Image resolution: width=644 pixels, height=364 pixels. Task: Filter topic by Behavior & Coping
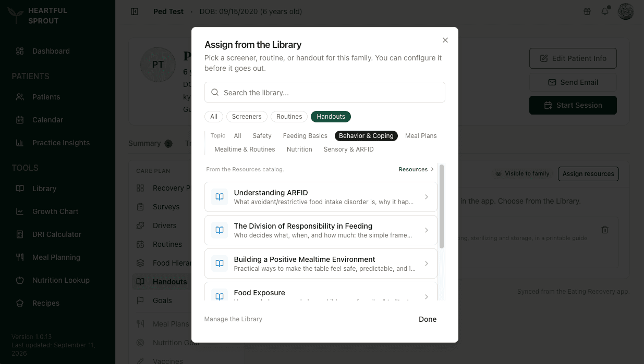pyautogui.click(x=366, y=136)
